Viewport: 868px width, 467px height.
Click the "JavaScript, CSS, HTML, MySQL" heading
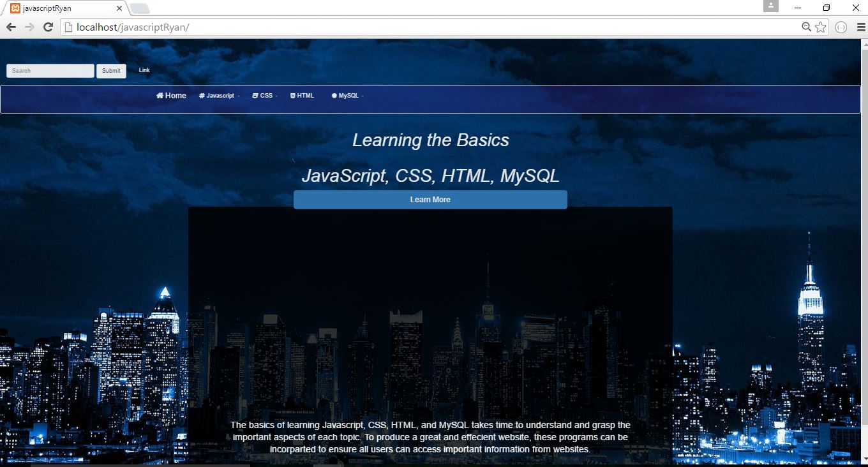click(x=430, y=176)
